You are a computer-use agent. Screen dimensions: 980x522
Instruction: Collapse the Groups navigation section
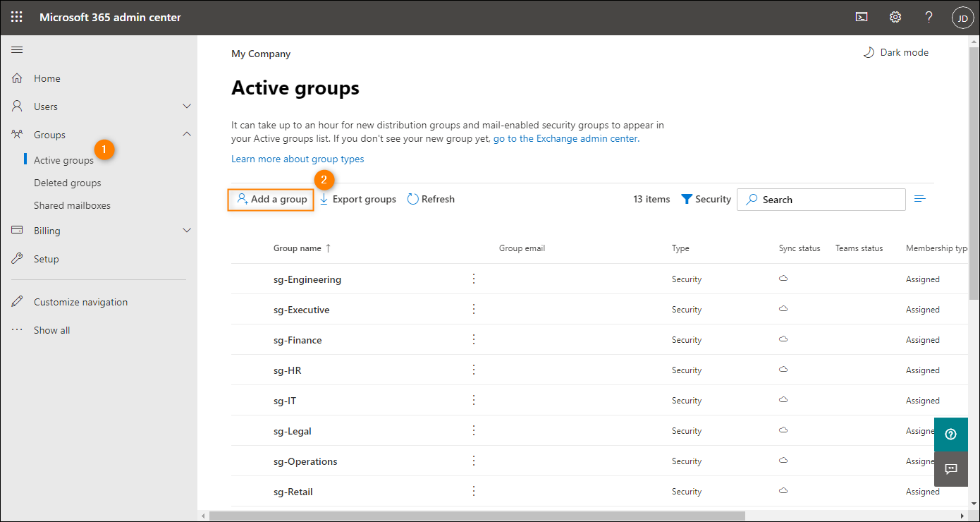click(187, 133)
